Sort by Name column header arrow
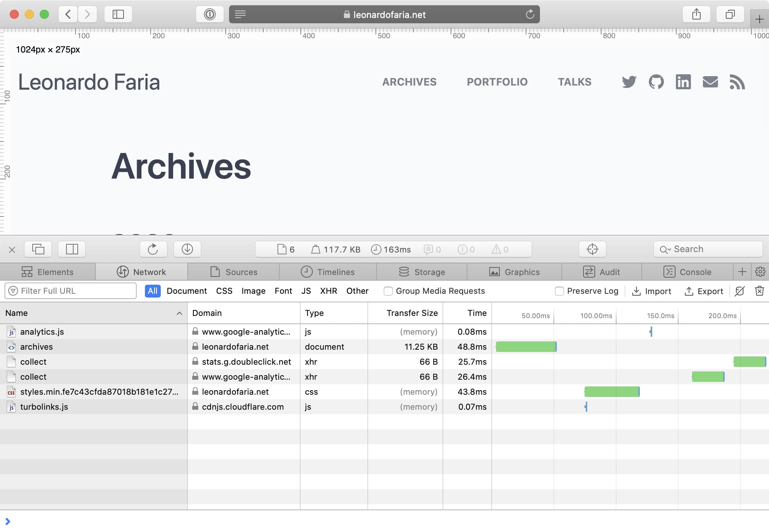Screen dimensions: 769x532 point(179,313)
